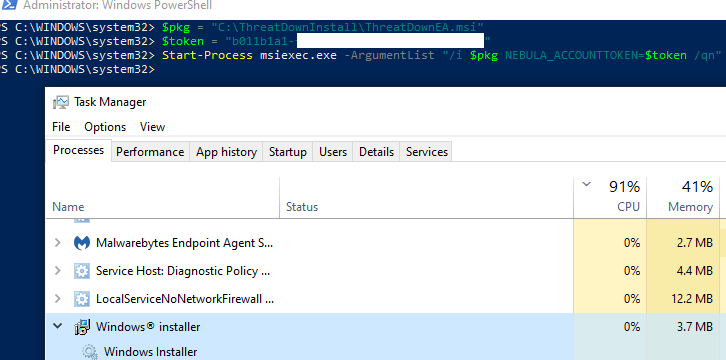Viewport: 726px width, 360px height.
Task: Click the LocalServiceNoNetworkFirewall gear icon
Action: point(82,299)
